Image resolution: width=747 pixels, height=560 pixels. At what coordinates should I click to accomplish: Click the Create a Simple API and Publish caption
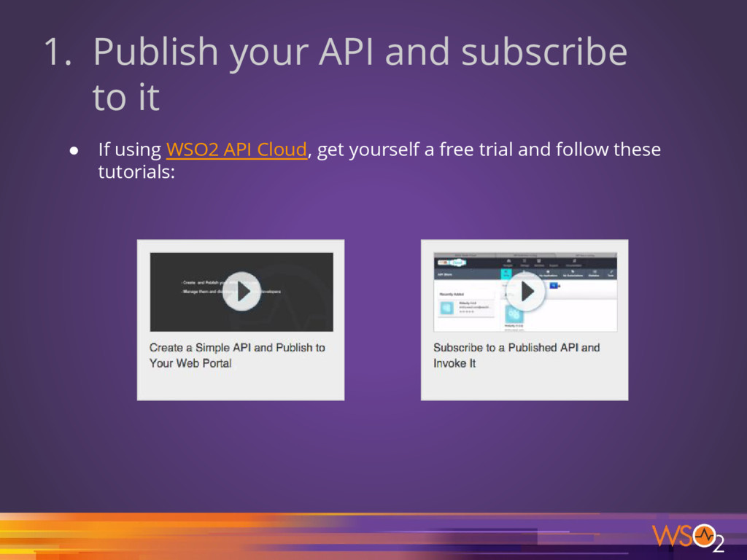[x=237, y=355]
